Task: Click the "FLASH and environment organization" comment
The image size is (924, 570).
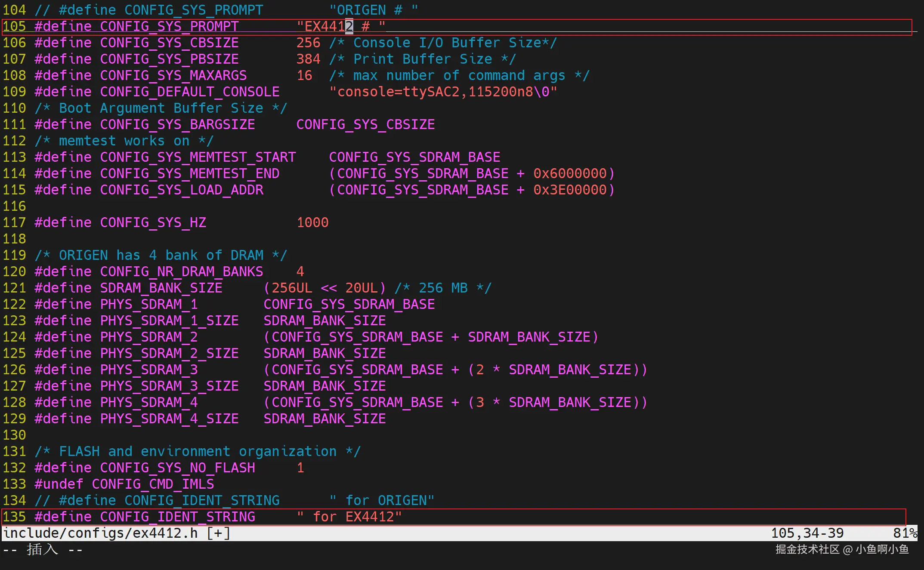Action: pyautogui.click(x=198, y=451)
